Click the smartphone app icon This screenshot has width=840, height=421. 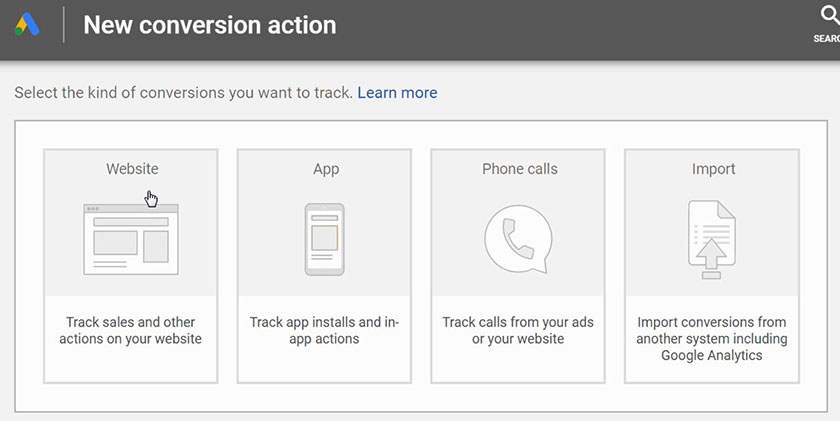[324, 238]
